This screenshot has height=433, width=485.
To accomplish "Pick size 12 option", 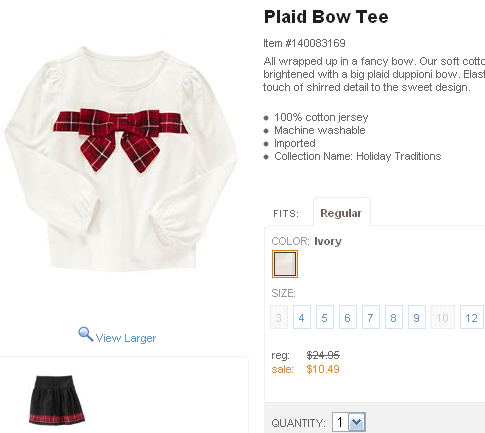I will point(472,317).
